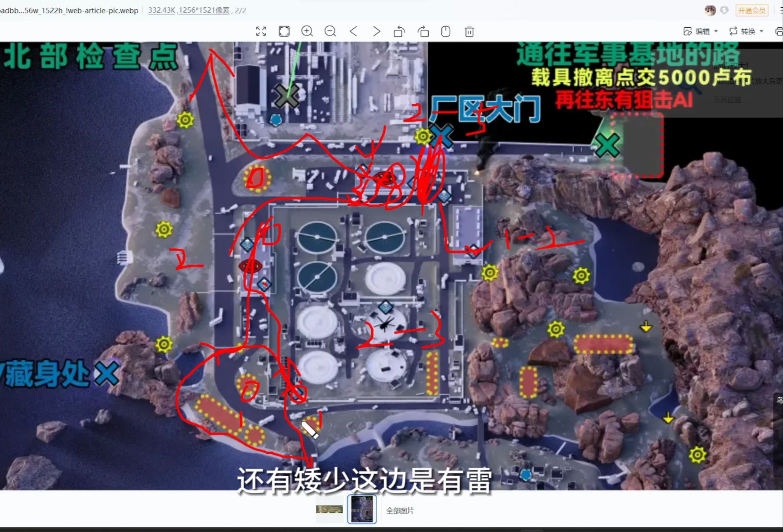Click the gray coin icon beside the avatar
This screenshot has height=532, width=783.
tap(724, 10)
